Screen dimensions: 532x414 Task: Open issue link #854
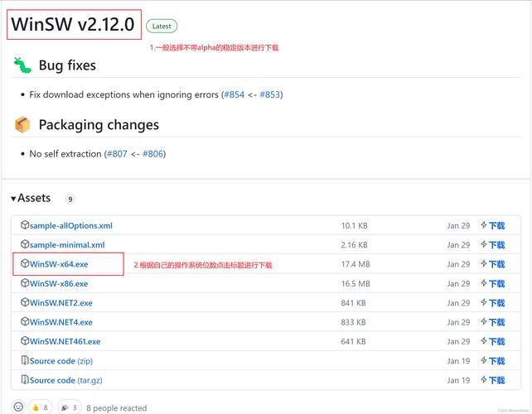click(x=235, y=94)
